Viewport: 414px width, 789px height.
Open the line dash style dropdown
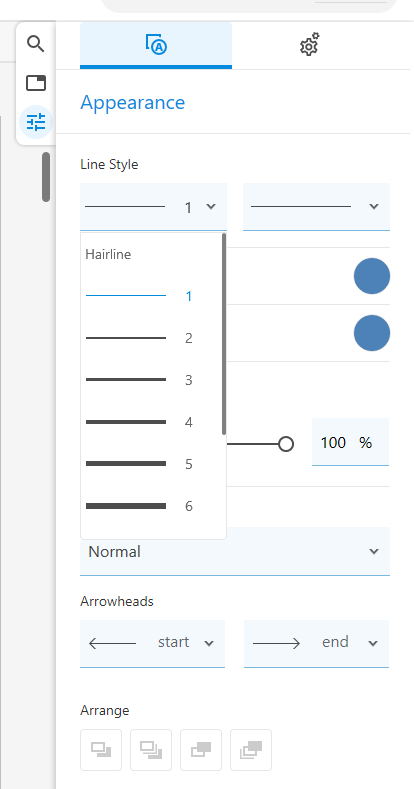click(316, 207)
